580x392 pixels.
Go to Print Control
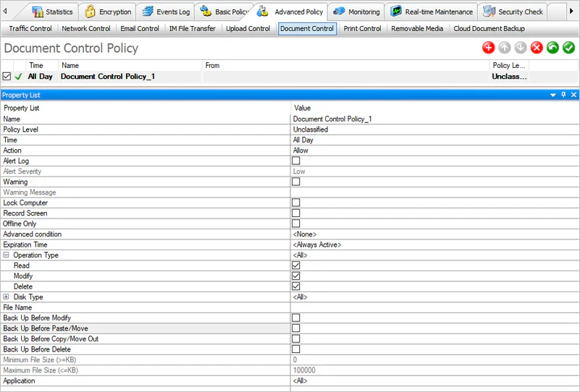[x=362, y=28]
